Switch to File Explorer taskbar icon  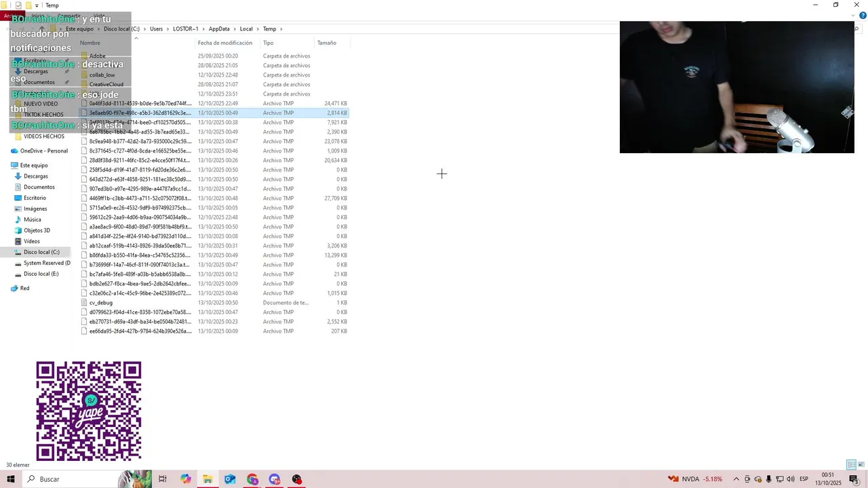(x=208, y=479)
